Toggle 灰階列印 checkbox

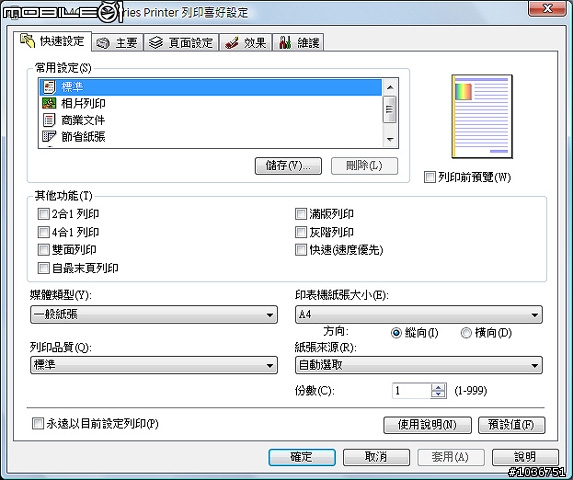301,232
